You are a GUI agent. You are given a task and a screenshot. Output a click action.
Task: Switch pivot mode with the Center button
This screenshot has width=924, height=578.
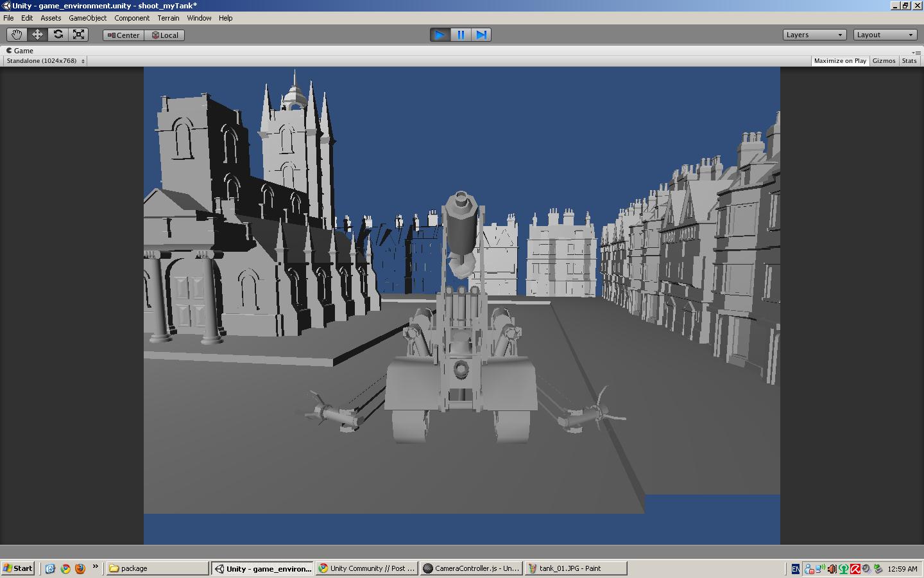[x=123, y=35]
